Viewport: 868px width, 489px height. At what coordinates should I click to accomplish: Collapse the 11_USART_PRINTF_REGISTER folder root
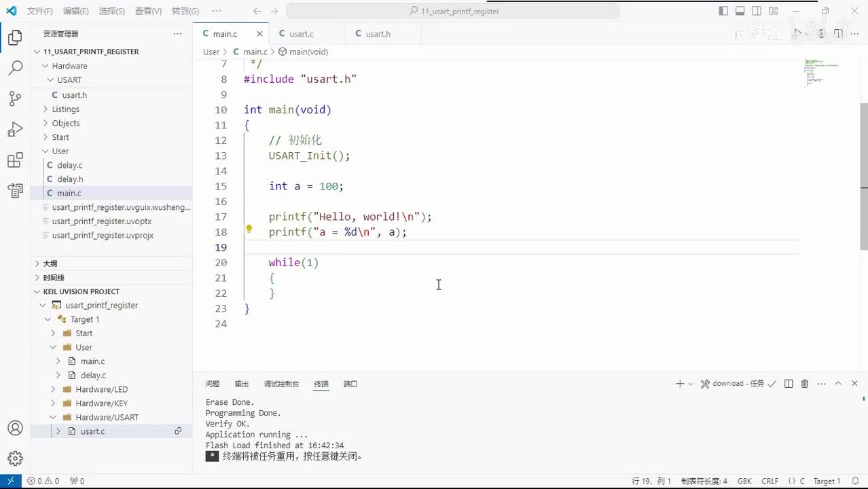(x=38, y=52)
